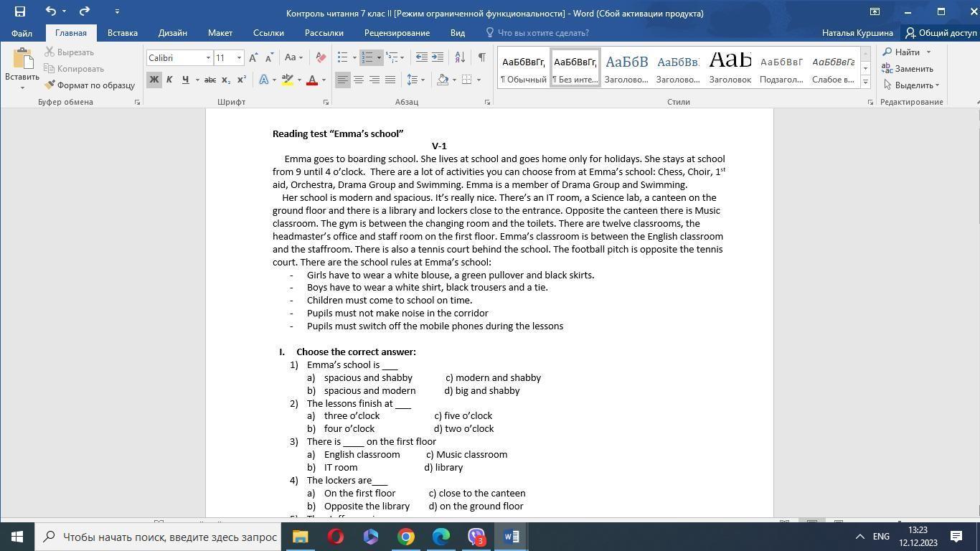Click the Save icon in quick access toolbar
980x551 pixels.
[19, 11]
